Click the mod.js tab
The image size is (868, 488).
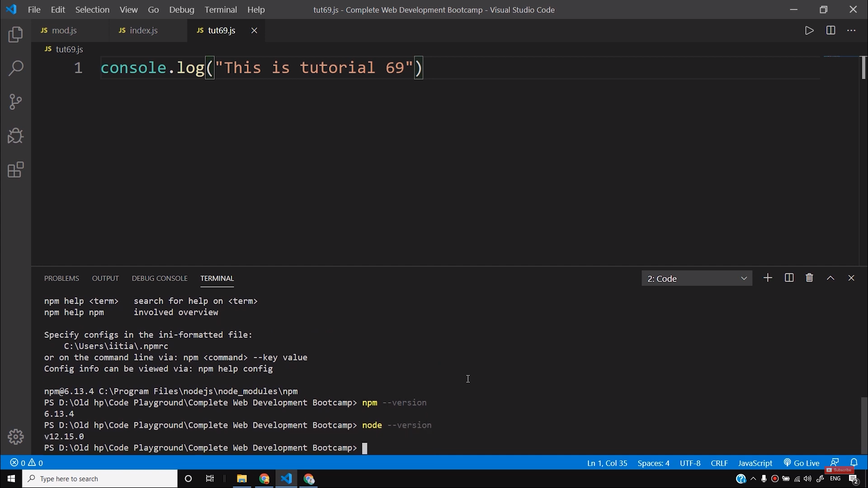[x=64, y=30]
